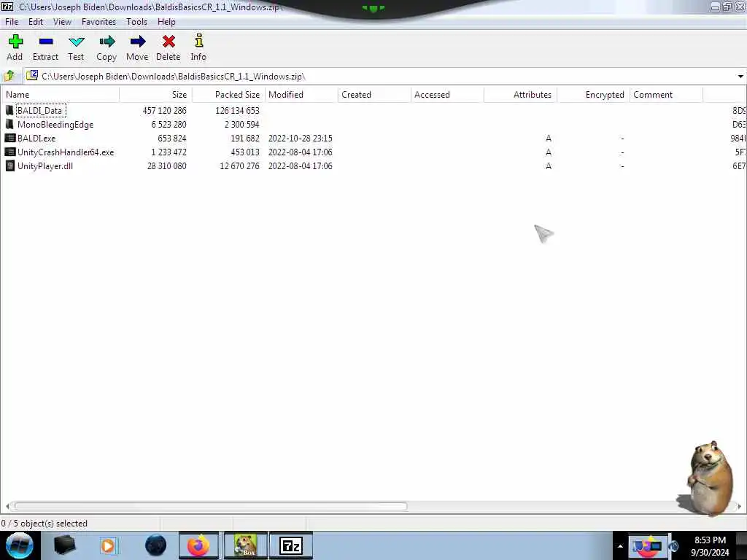Click the scrollbar left arrow
Screen dimensions: 747x560
pyautogui.click(x=7, y=506)
